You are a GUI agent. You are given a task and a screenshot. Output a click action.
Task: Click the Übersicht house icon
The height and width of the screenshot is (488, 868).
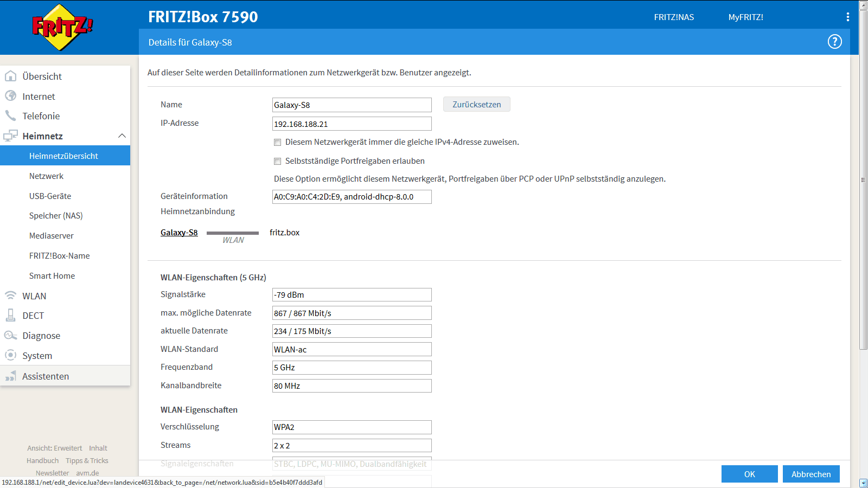coord(10,76)
